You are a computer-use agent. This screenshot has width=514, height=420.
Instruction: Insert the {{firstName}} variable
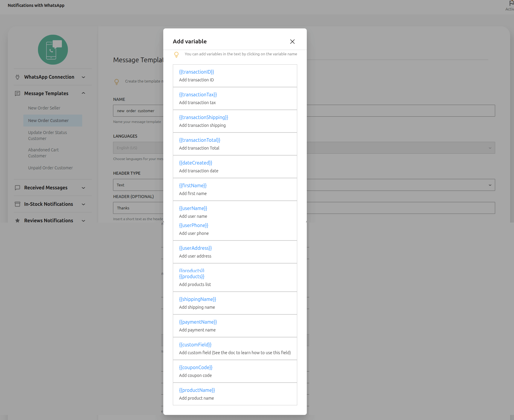coord(193,185)
